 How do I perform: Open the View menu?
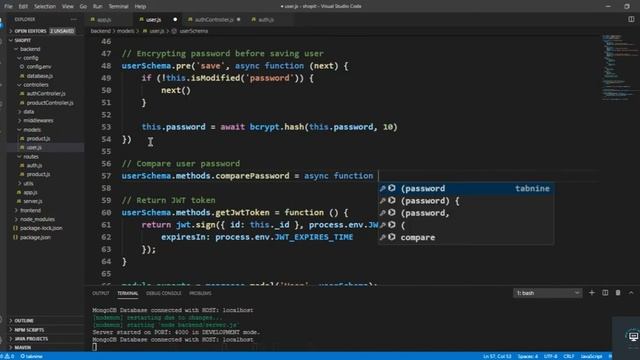tap(68, 7)
